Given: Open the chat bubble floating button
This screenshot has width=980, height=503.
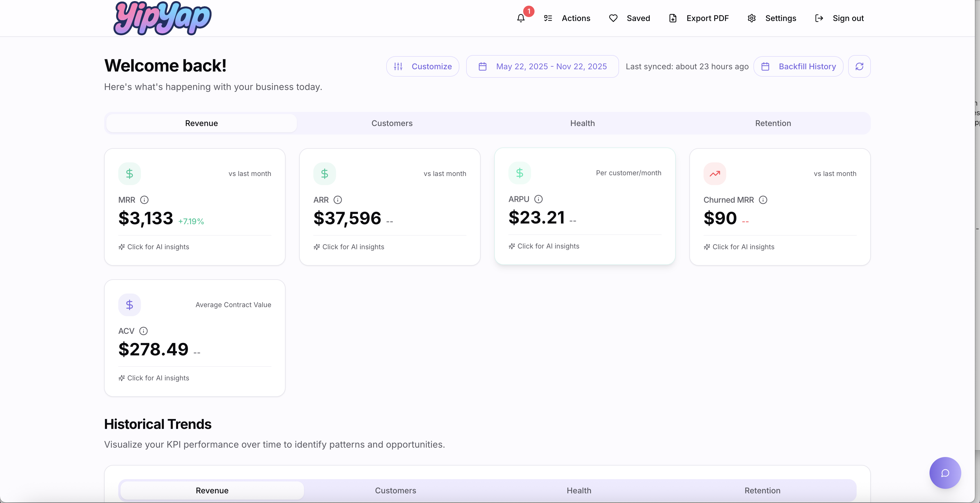Looking at the screenshot, I should [x=945, y=473].
